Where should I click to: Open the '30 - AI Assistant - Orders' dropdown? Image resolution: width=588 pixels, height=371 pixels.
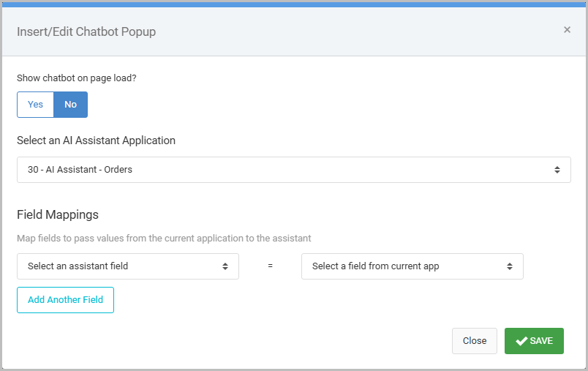293,170
